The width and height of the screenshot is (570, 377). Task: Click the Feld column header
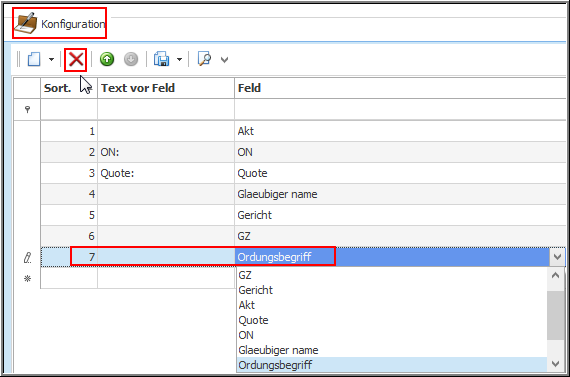[x=400, y=88]
